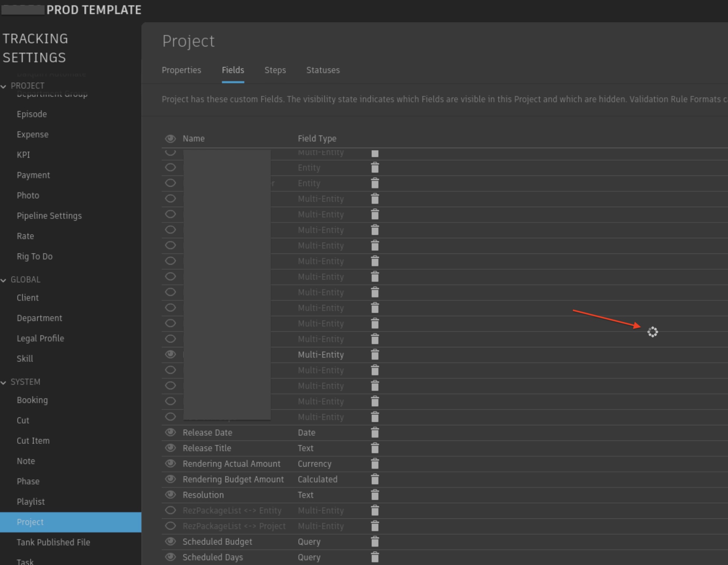Viewport: 728px width, 565px height.
Task: Switch to the Properties tab
Action: coord(181,70)
